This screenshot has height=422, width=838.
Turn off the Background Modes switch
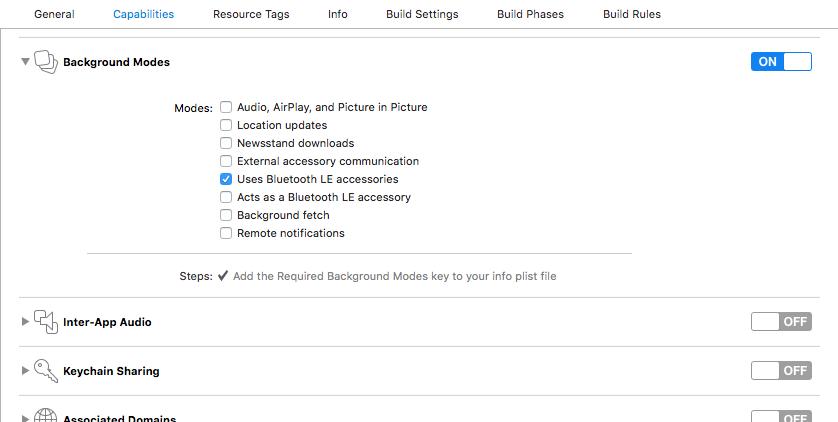tap(781, 62)
